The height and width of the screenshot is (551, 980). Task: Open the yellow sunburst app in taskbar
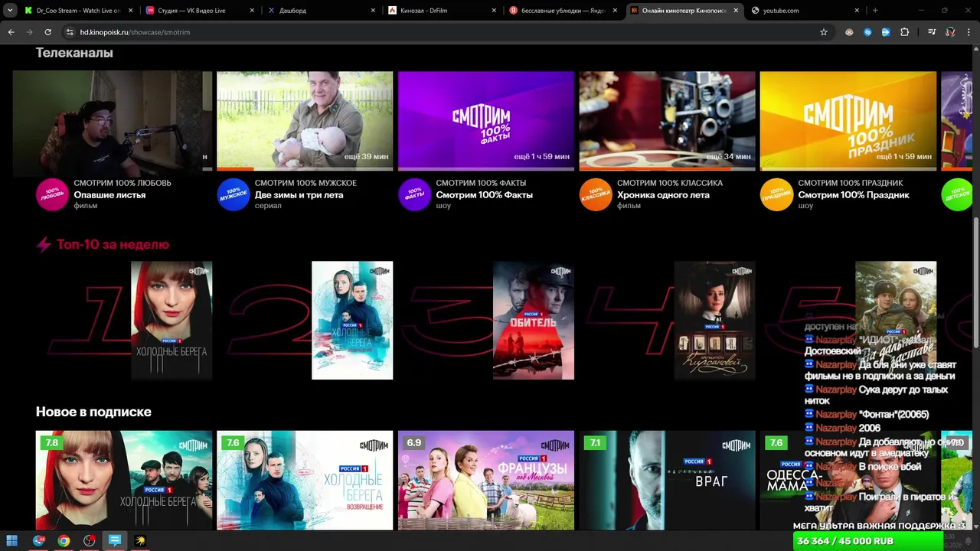[140, 540]
